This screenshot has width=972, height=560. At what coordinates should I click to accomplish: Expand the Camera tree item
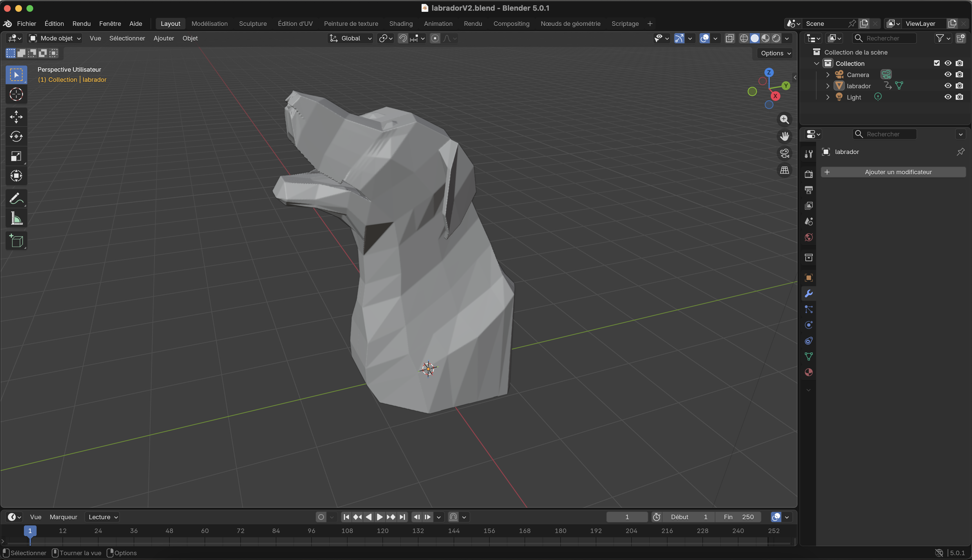pyautogui.click(x=828, y=74)
